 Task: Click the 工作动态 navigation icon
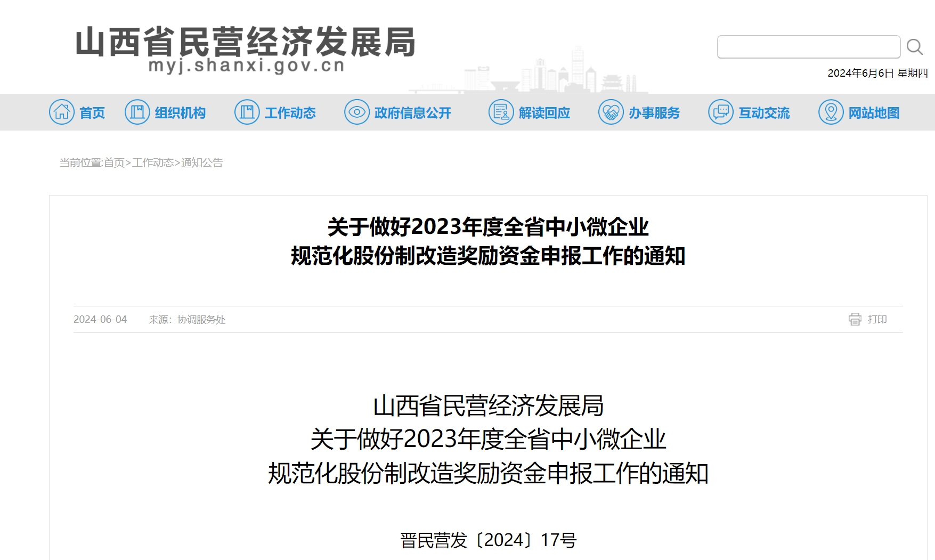247,112
